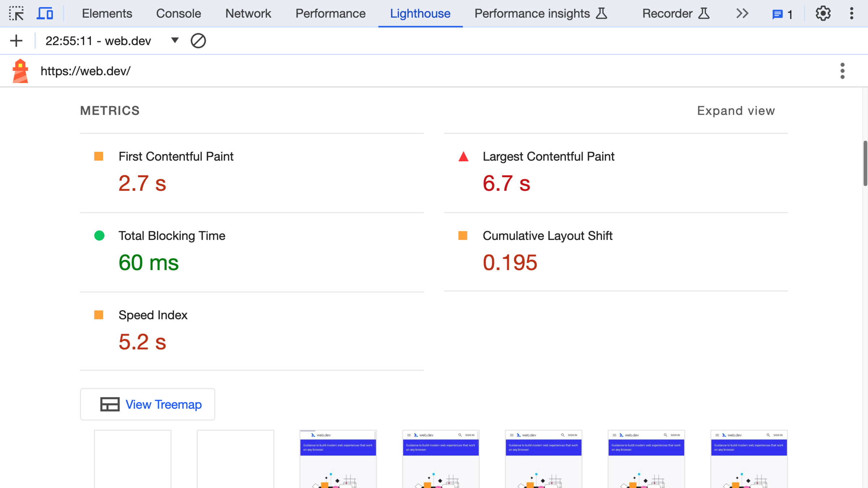Click the third filmstrip screenshot thumbnail
The image size is (868, 488).
338,459
